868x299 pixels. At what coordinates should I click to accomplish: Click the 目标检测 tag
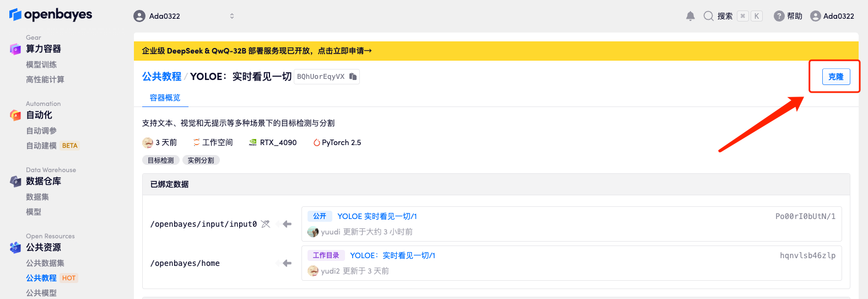161,160
